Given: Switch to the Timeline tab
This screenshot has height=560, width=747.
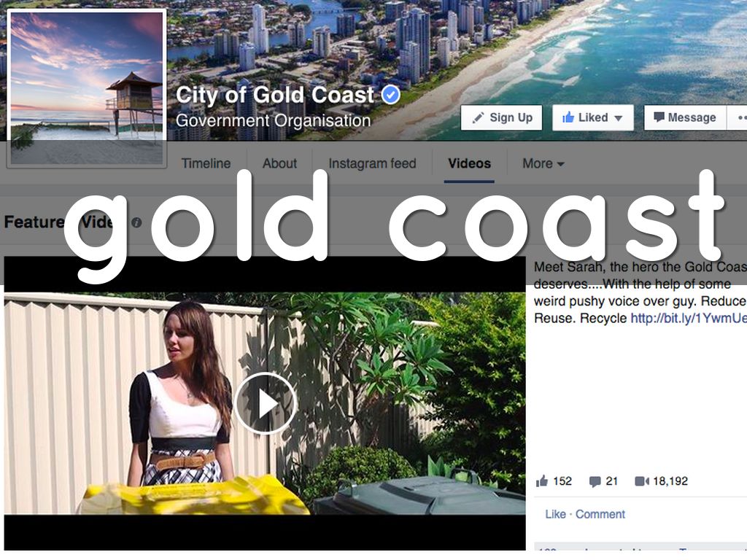Looking at the screenshot, I should click(x=206, y=163).
